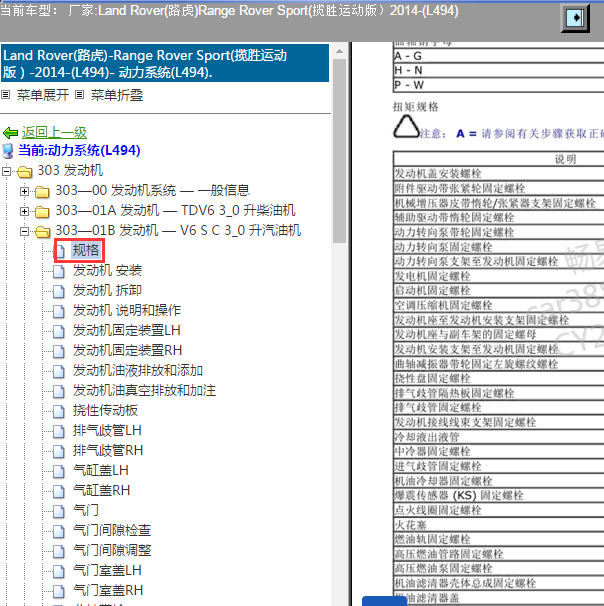Select the 火花塞 table row
The image size is (604, 606).
(x=499, y=525)
